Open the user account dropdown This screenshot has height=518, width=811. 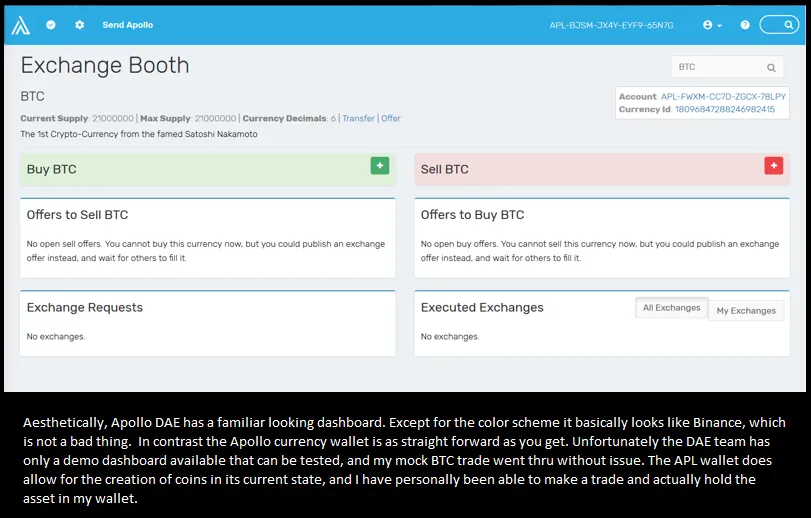(712, 25)
